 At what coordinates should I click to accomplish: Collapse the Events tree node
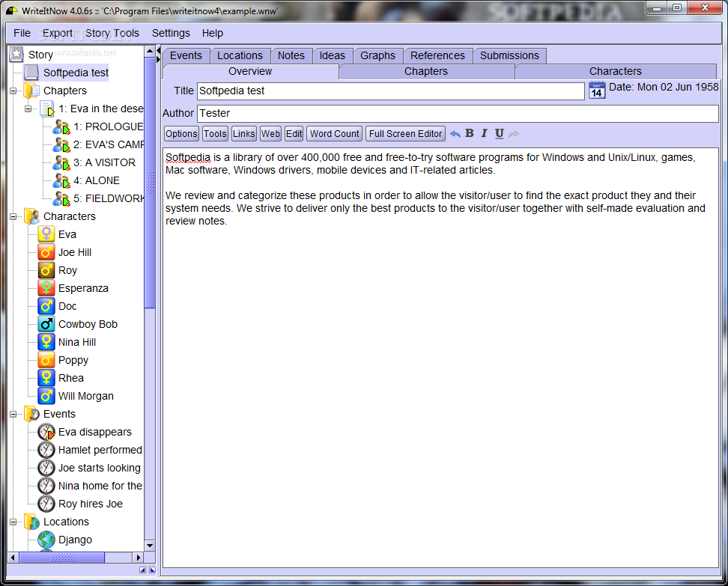[x=13, y=415]
